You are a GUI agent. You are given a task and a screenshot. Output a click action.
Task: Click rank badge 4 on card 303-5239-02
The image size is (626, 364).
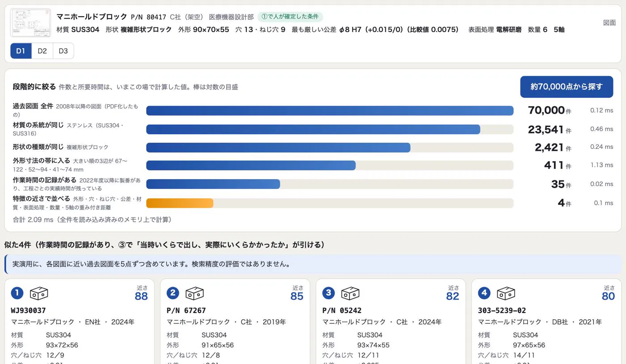coord(484,293)
